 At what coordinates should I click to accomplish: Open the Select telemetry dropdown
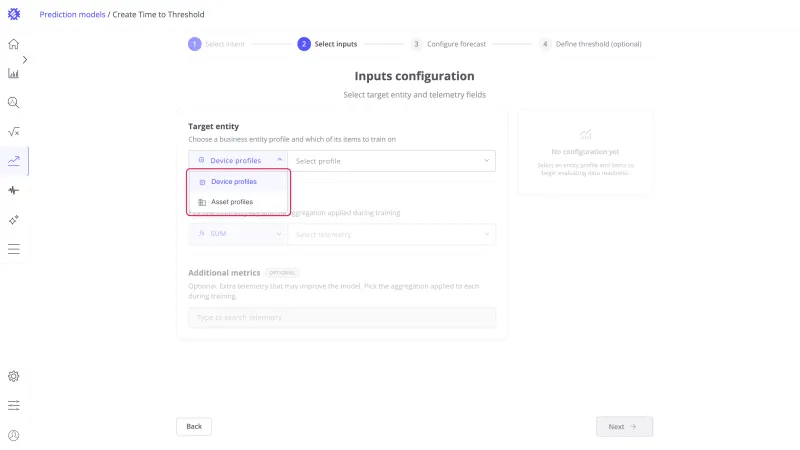[x=391, y=234]
